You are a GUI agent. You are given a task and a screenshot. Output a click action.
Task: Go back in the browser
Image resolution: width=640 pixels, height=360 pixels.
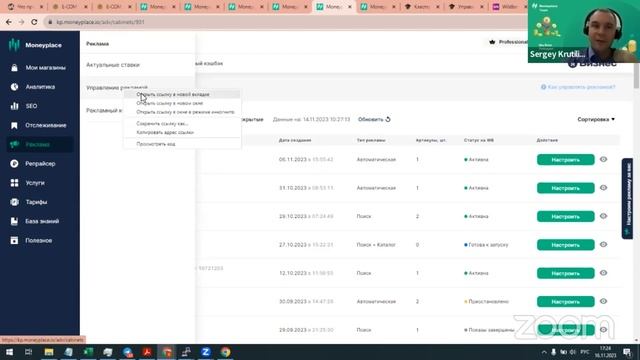pyautogui.click(x=9, y=22)
